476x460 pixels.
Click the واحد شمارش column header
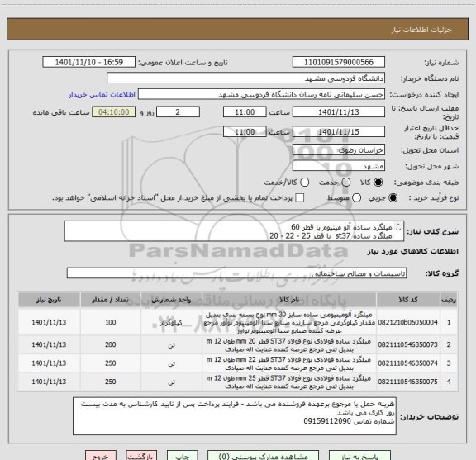click(x=172, y=300)
